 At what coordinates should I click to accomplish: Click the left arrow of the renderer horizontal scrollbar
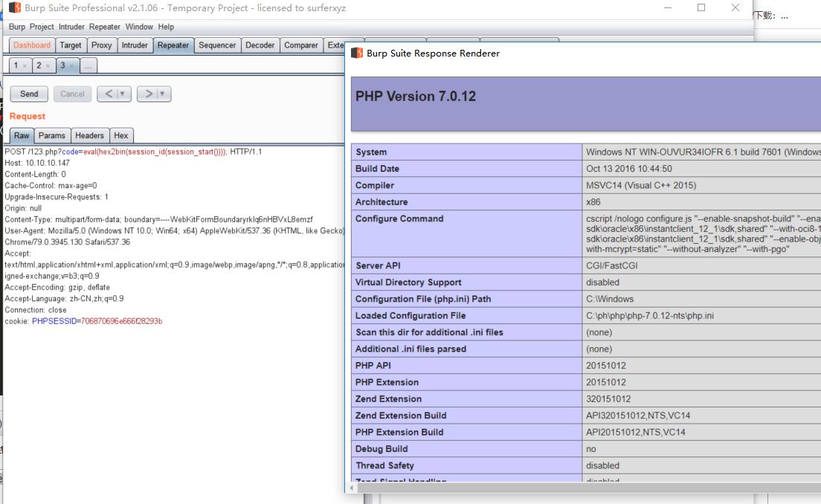(352, 488)
